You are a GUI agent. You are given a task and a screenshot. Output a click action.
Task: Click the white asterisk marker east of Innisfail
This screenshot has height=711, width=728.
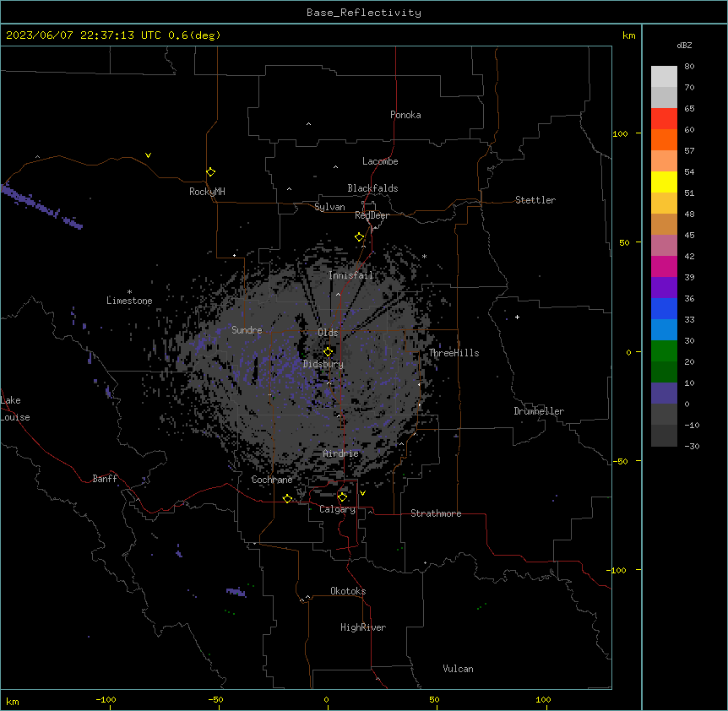pyautogui.click(x=424, y=256)
